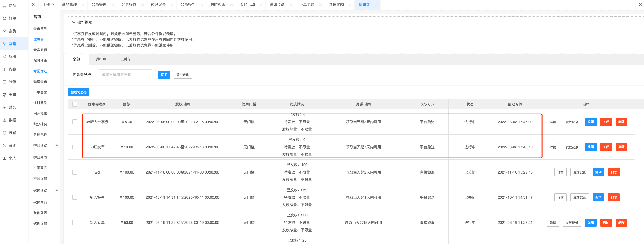The image size is (644, 244).
Task: Collapse the 拼团活动 submenu arrow
Action: click(56, 145)
